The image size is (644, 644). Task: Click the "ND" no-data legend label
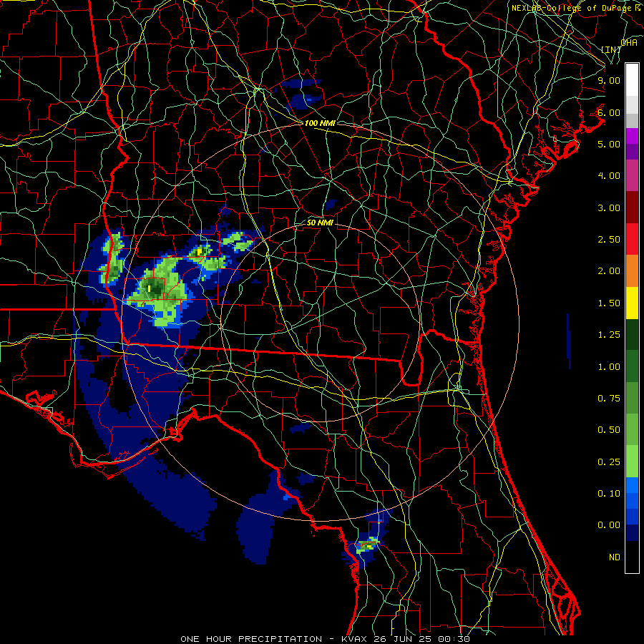(x=615, y=557)
